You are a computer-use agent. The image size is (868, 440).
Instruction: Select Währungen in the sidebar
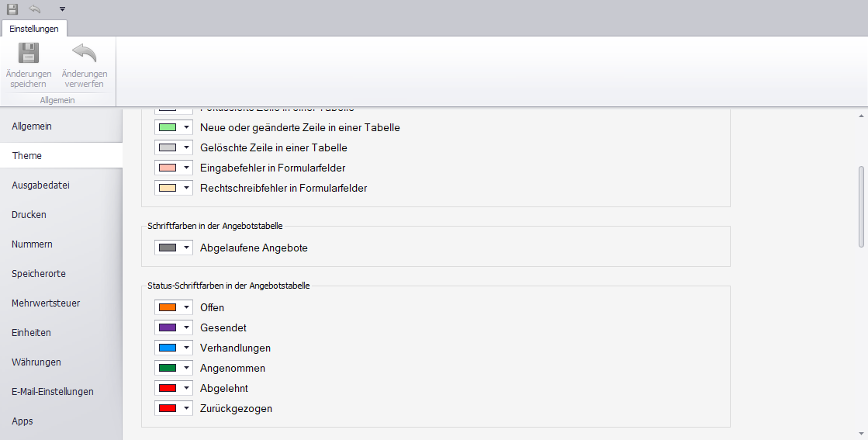click(x=36, y=362)
